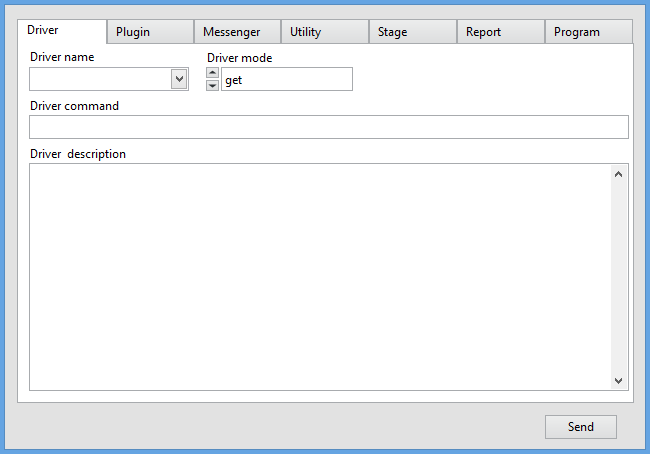This screenshot has height=454, width=650.
Task: Click the description vertical scrollbar track
Action: [618, 277]
